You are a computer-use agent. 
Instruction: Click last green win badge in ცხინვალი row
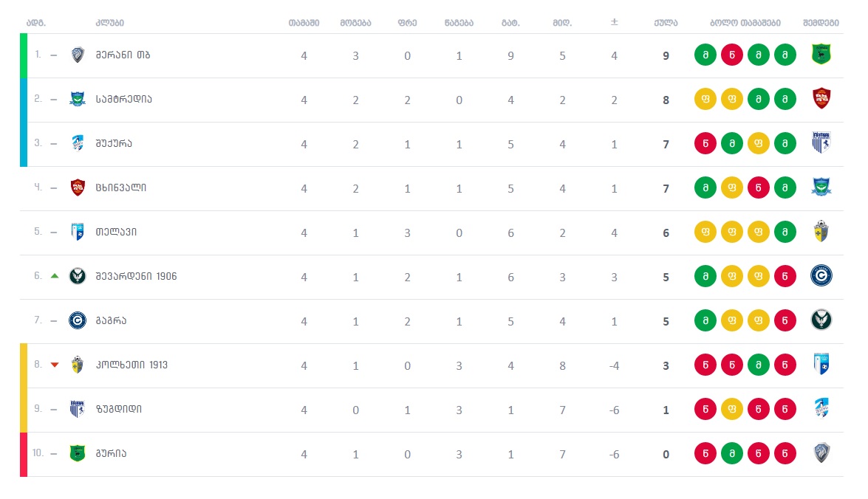(x=785, y=187)
